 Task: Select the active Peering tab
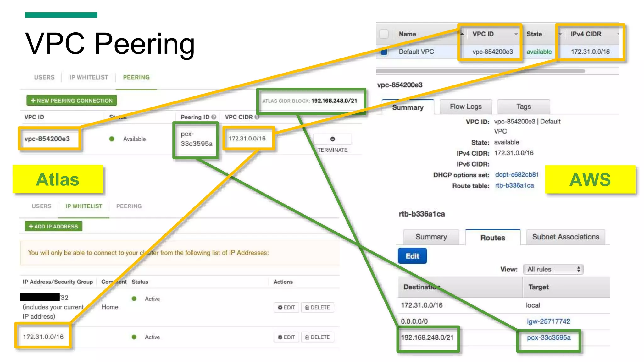[136, 77]
